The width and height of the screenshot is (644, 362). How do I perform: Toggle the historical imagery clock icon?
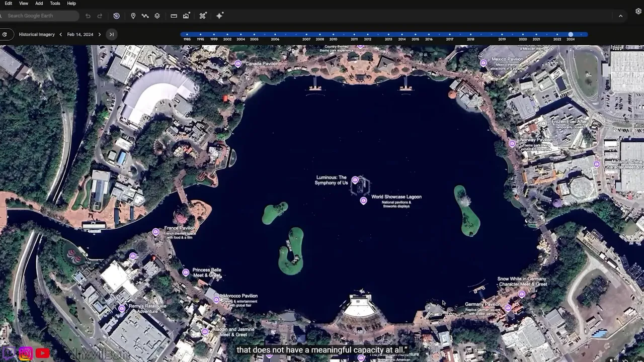pyautogui.click(x=116, y=16)
